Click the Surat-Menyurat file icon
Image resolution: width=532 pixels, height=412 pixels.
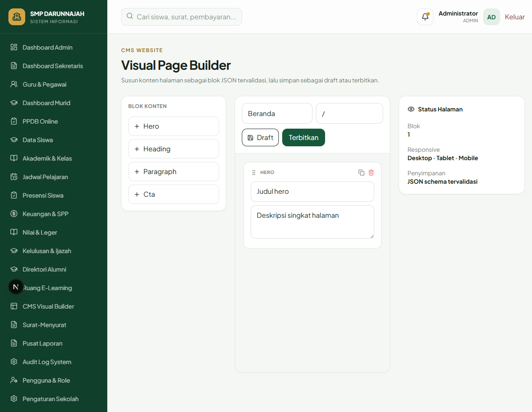click(x=14, y=325)
